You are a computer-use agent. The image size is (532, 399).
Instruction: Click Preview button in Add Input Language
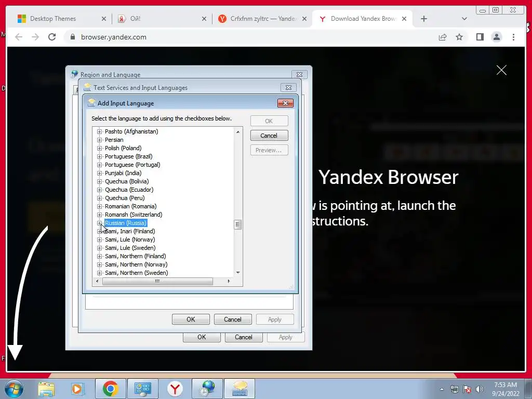tap(269, 150)
